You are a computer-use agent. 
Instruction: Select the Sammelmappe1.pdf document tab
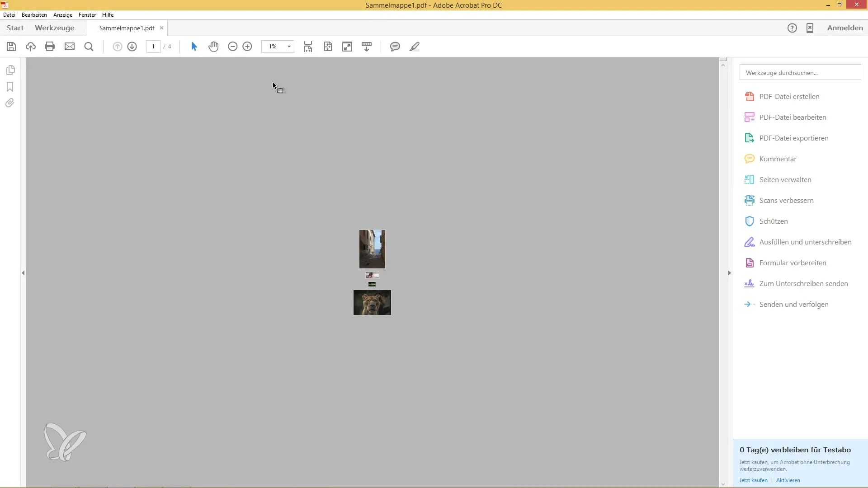pos(127,28)
